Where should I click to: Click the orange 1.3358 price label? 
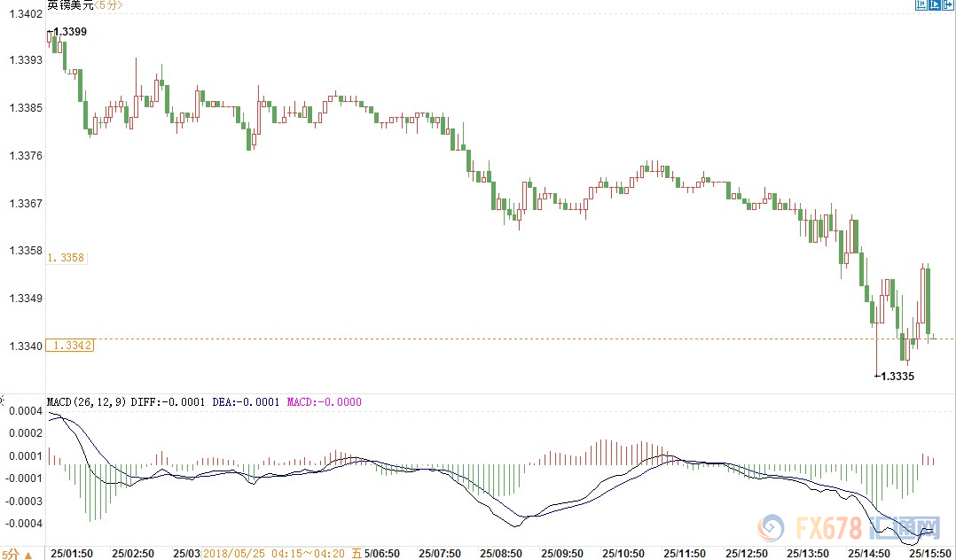[66, 258]
